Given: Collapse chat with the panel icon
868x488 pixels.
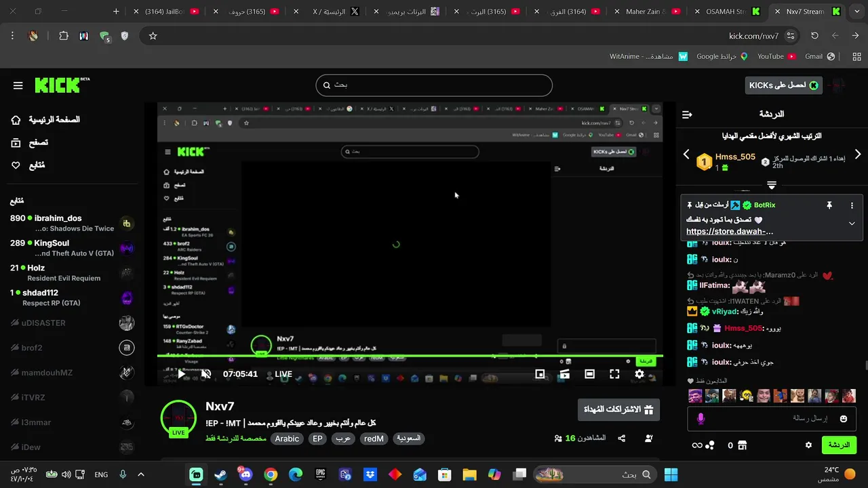Looking at the screenshot, I should point(687,115).
